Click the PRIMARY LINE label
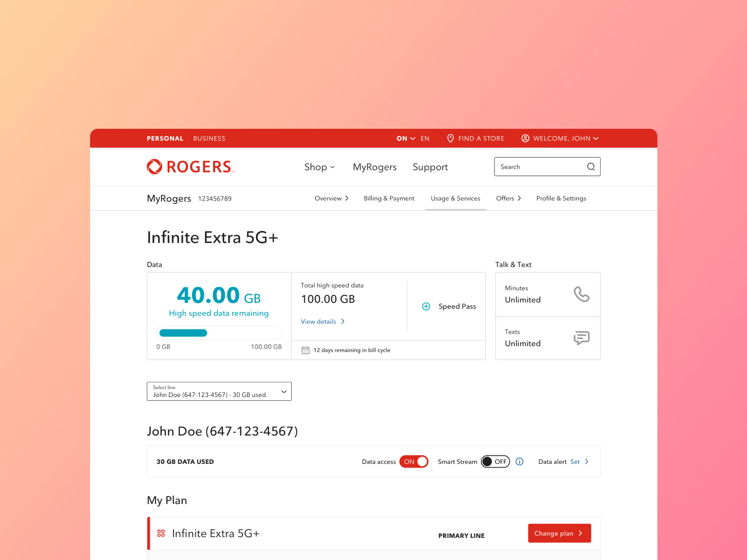This screenshot has height=560, width=747. click(461, 536)
